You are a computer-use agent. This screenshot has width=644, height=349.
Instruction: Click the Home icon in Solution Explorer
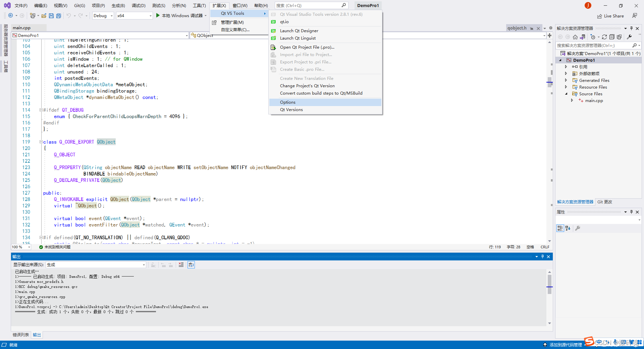tap(575, 37)
